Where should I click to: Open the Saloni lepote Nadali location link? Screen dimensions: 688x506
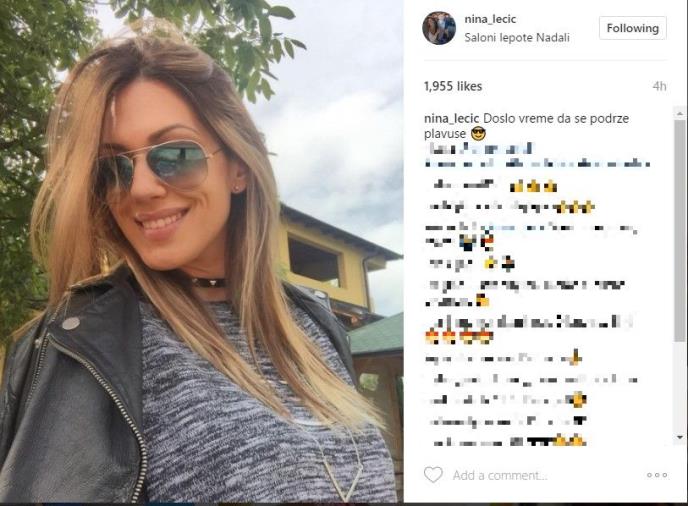pos(517,38)
